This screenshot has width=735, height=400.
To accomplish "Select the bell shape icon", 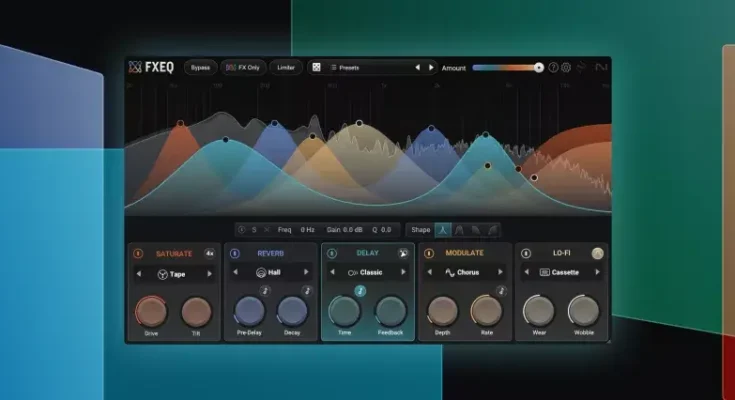I will 444,229.
